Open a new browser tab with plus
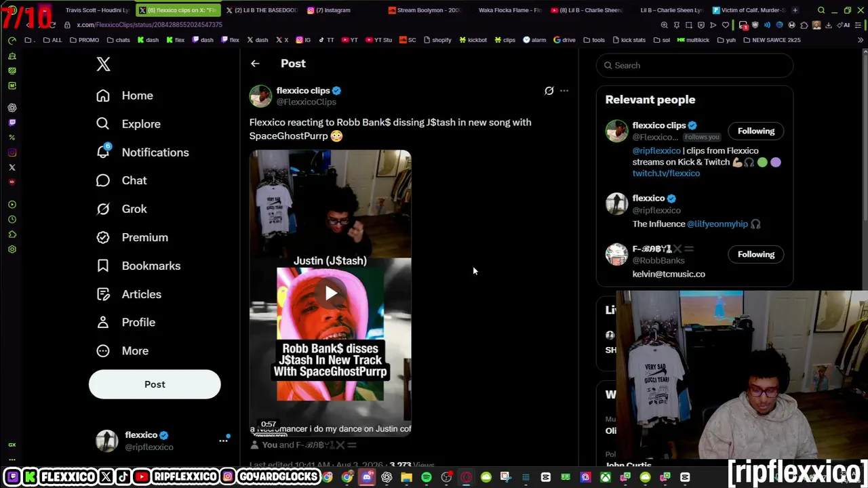This screenshot has width=868, height=488. pyautogui.click(x=795, y=10)
